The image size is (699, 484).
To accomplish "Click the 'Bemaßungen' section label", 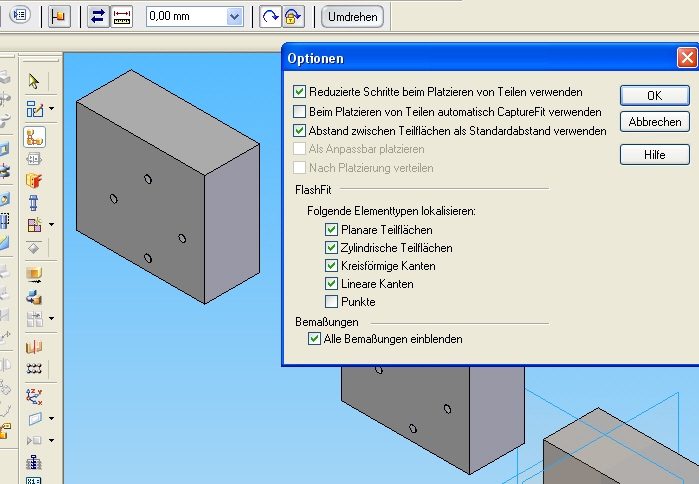I will pos(327,322).
